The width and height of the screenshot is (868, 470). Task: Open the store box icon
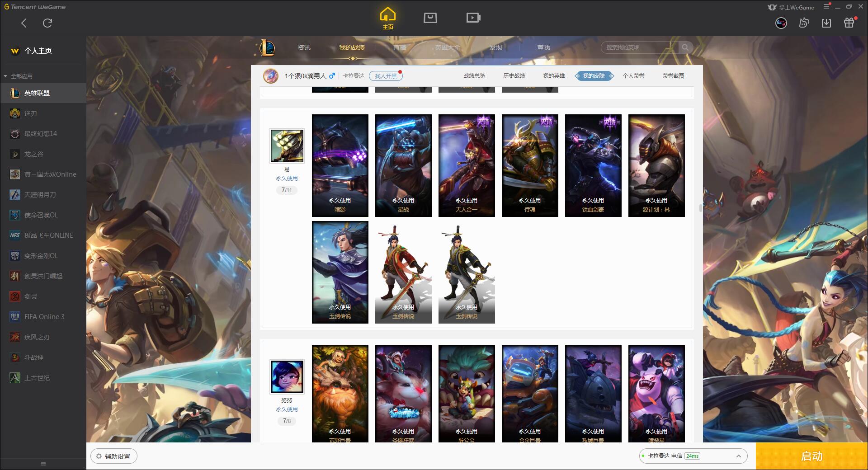coord(430,18)
